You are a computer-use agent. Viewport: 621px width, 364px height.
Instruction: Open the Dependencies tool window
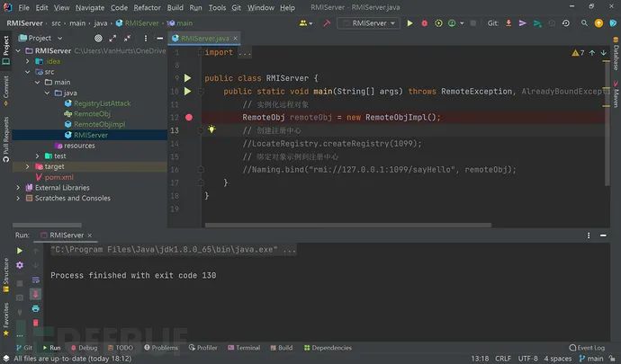tap(328, 348)
